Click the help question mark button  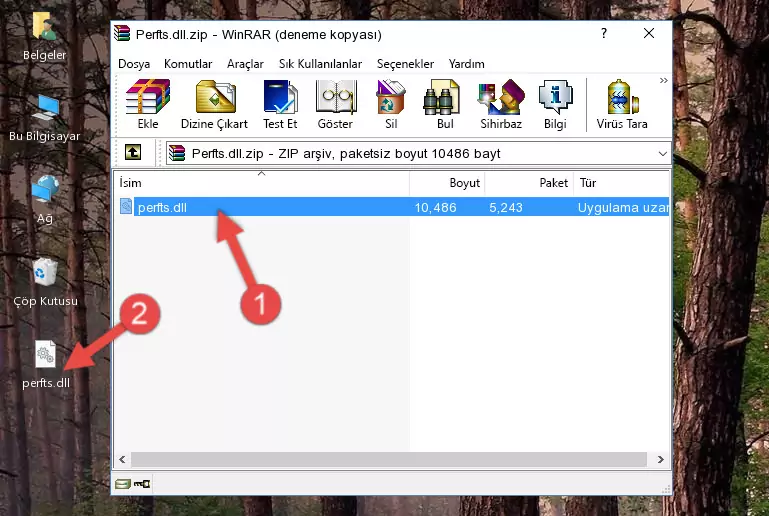[x=604, y=33]
